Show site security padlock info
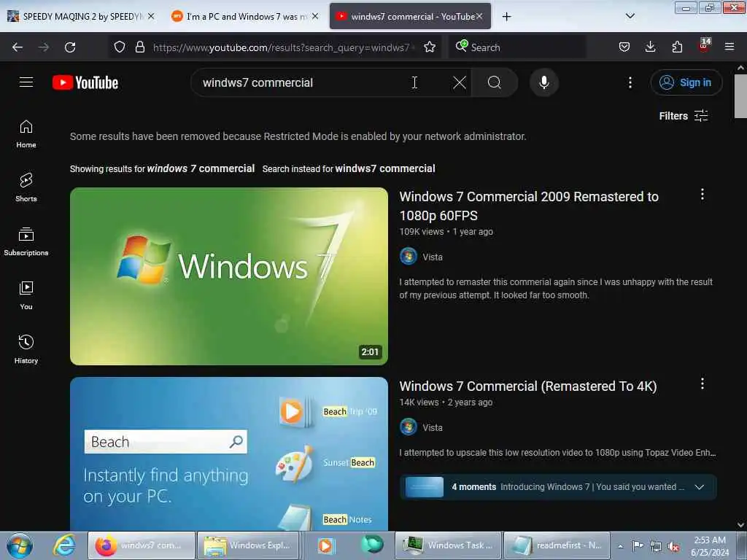 click(x=139, y=47)
